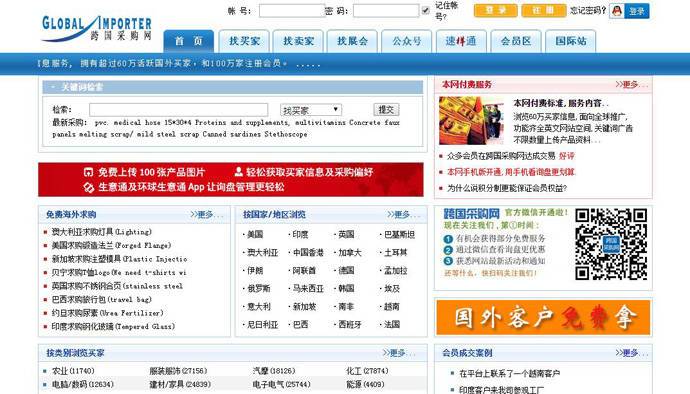Click the orange 注册 button

[x=543, y=11]
